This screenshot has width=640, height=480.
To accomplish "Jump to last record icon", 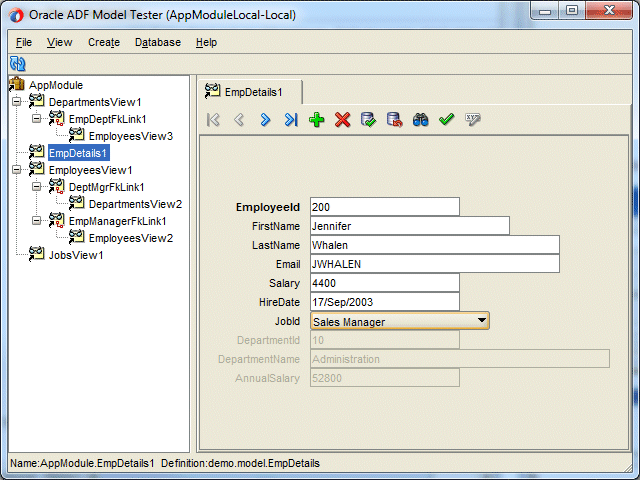I will pos(291,120).
